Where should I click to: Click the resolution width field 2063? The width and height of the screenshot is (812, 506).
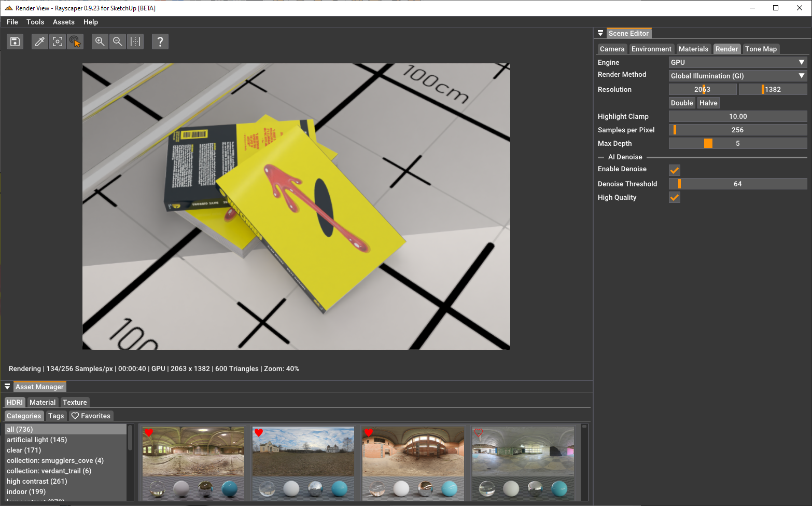(x=703, y=89)
